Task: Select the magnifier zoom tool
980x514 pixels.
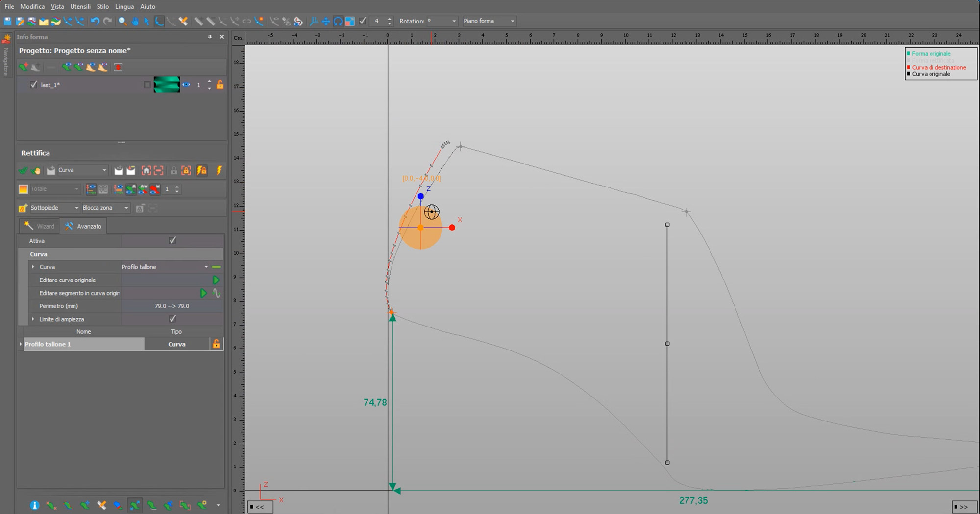Action: tap(122, 21)
